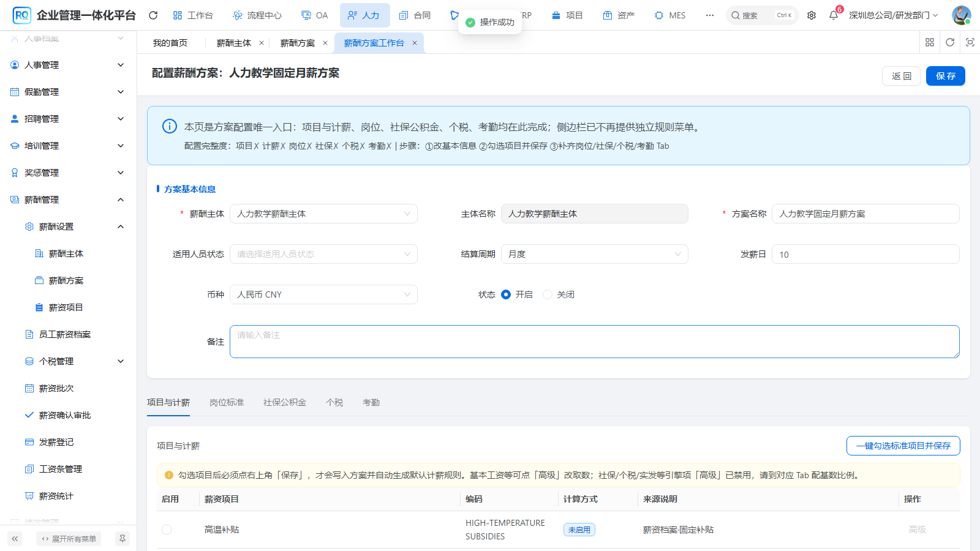This screenshot has width=980, height=551.
Task: Open the settings gear in the top bar
Action: tap(812, 15)
